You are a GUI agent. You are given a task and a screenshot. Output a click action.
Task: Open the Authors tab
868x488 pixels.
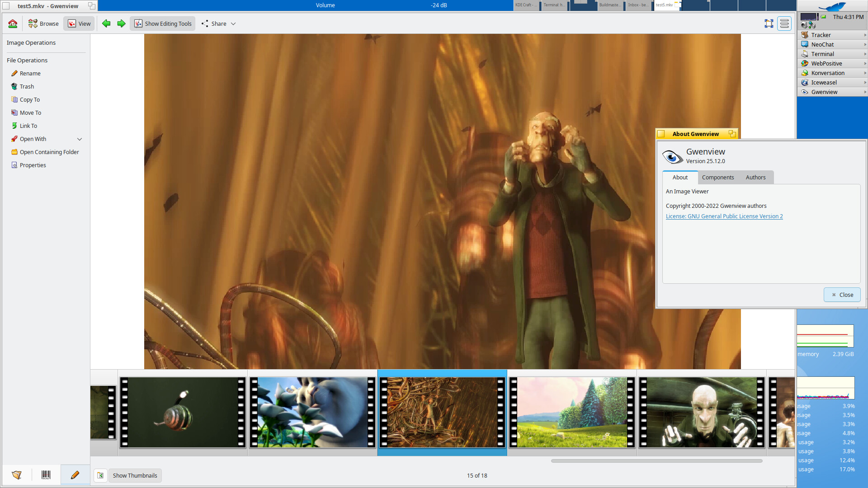coord(755,178)
